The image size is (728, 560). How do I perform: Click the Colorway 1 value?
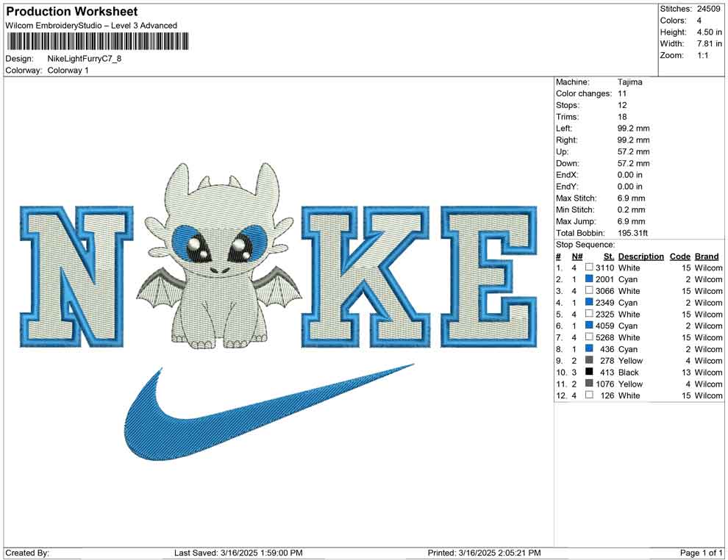tap(68, 71)
